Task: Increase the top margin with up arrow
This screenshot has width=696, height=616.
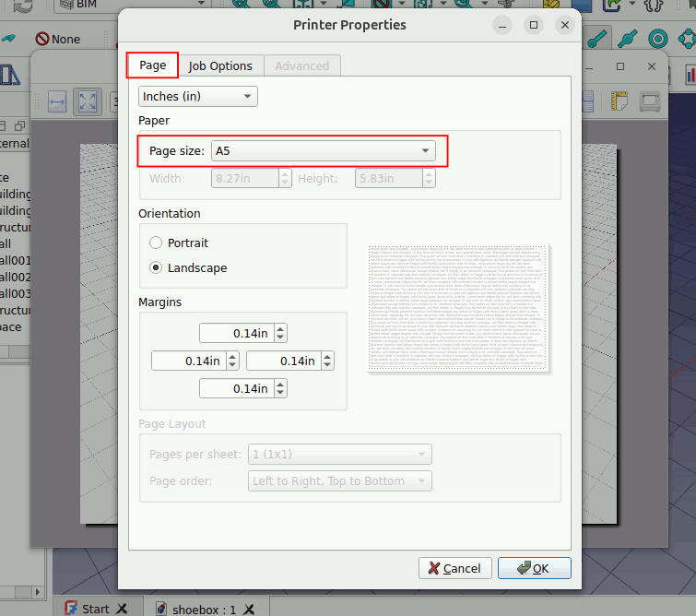Action: point(280,329)
